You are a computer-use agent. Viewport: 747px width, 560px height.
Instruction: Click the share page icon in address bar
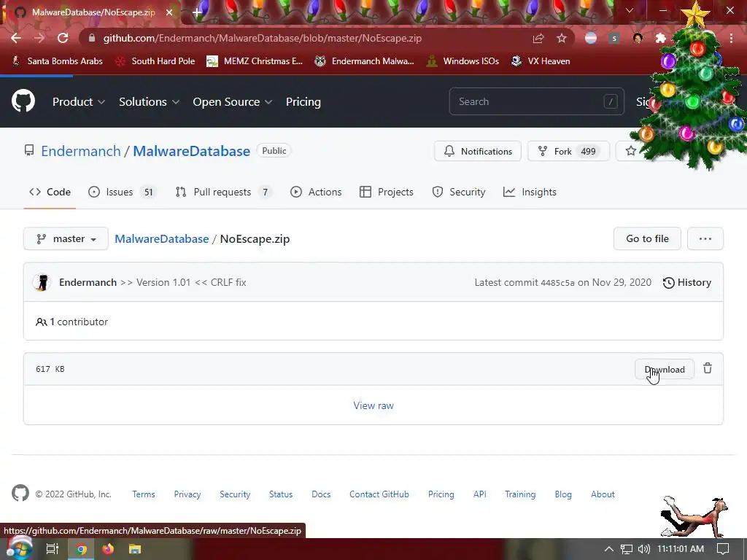538,38
